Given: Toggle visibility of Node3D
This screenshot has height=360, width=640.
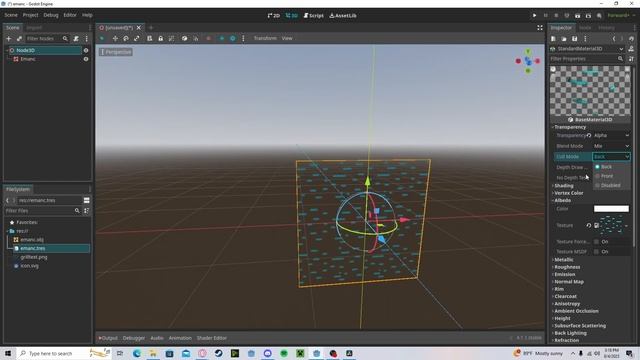Looking at the screenshot, I should point(86,50).
